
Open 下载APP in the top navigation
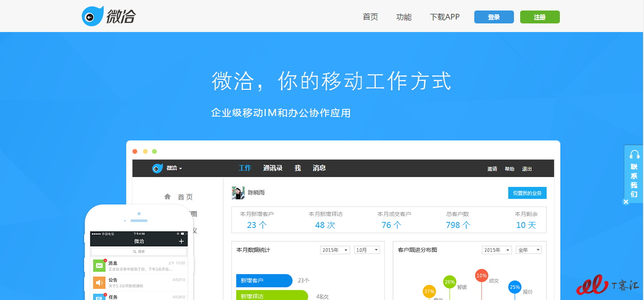point(445,17)
